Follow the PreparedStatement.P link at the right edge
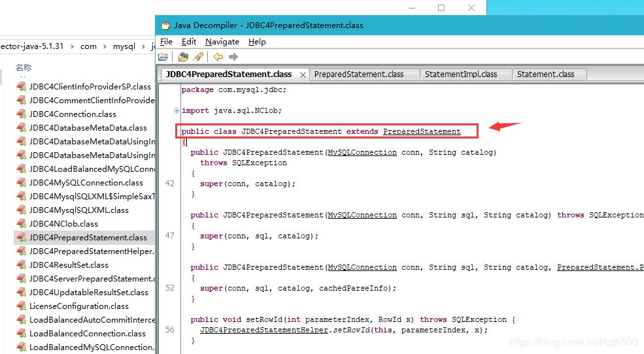Viewport: 644px width, 354px height. (x=600, y=267)
